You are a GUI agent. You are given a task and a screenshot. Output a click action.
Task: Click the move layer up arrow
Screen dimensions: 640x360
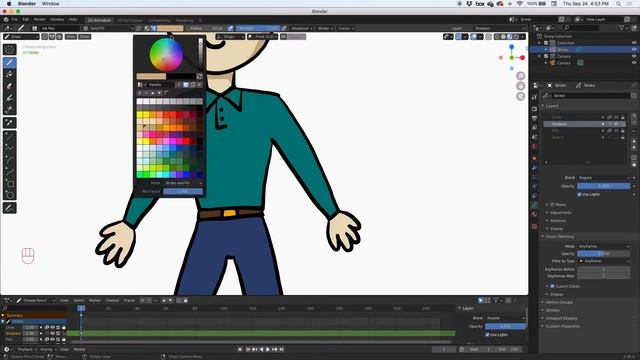634,141
